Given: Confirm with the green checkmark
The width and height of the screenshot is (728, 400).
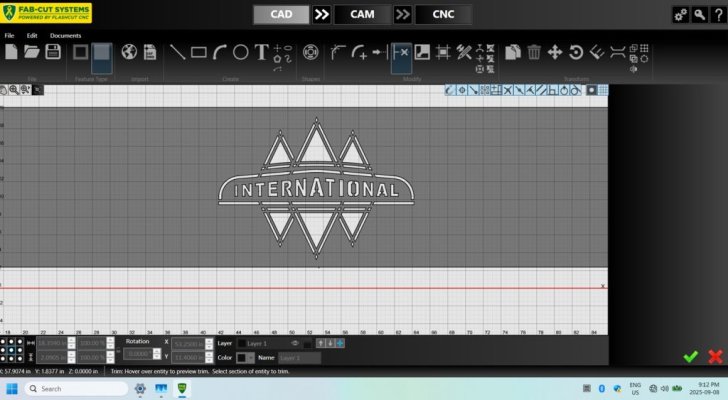Looking at the screenshot, I should pyautogui.click(x=690, y=356).
